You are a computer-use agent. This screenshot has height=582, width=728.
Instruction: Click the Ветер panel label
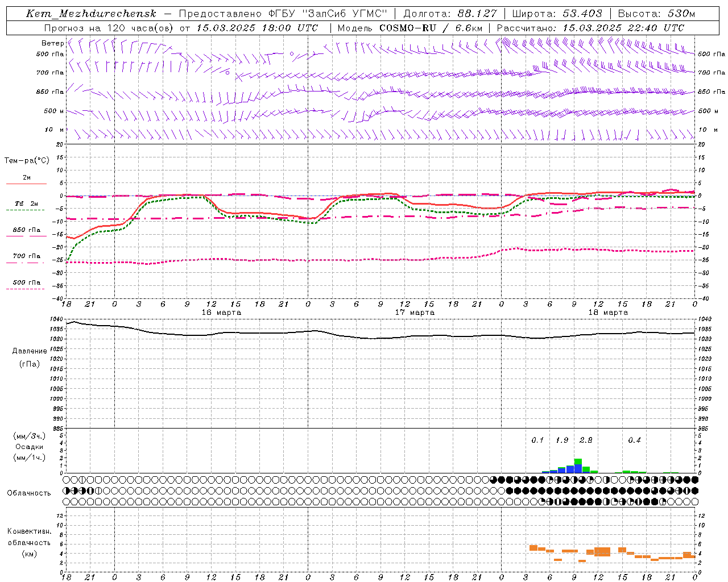click(x=52, y=43)
